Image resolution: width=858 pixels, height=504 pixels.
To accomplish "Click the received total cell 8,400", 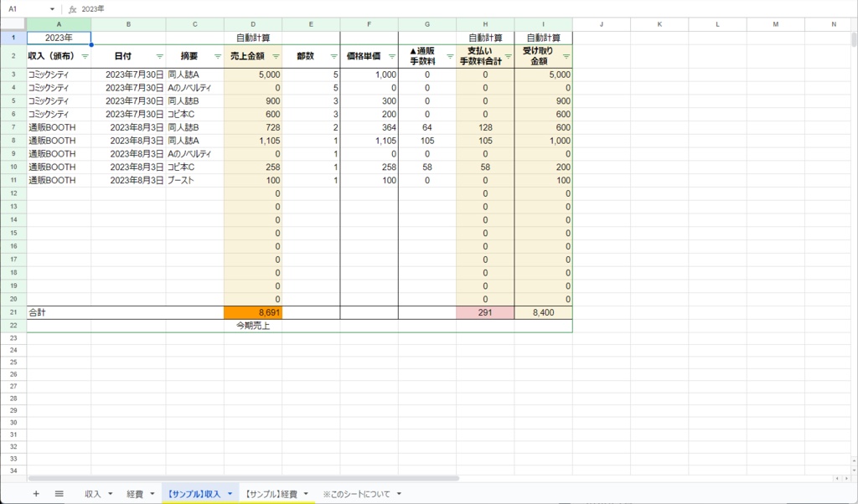I will 543,312.
